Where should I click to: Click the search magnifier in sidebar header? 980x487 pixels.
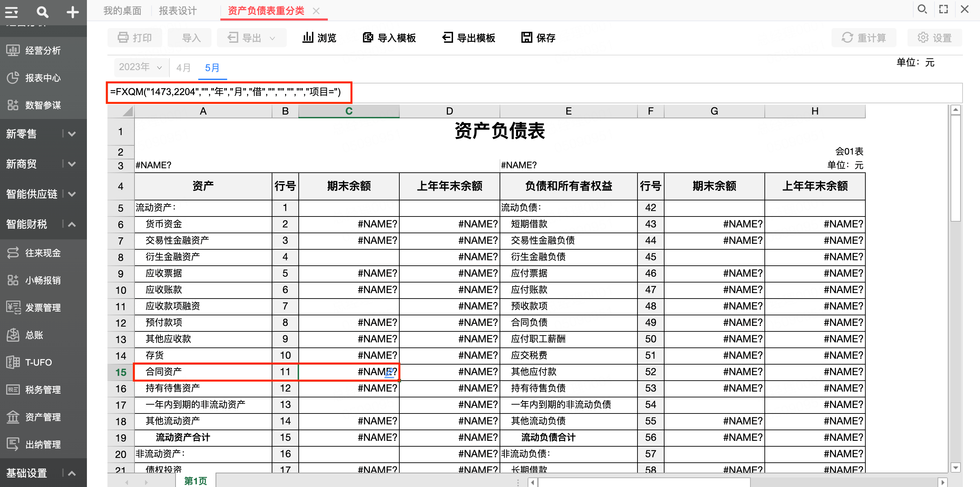click(x=42, y=12)
